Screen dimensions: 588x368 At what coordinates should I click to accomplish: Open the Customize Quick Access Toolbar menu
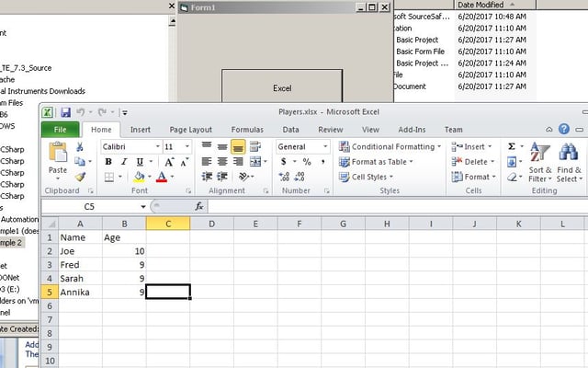[125, 112]
